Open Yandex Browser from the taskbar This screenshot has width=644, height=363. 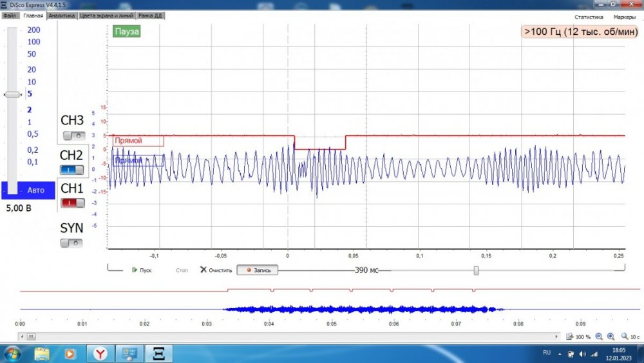click(101, 353)
